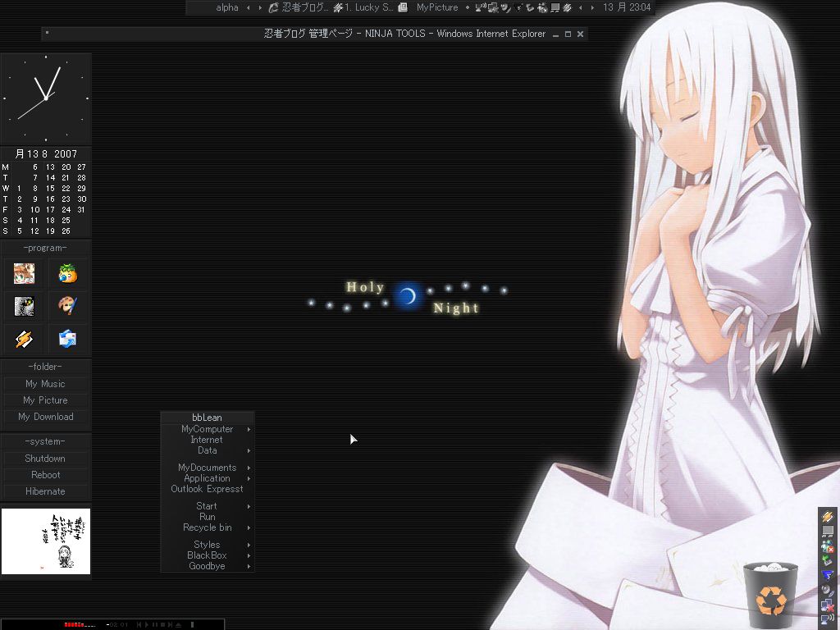Click the eject button in player bar

coord(178,624)
